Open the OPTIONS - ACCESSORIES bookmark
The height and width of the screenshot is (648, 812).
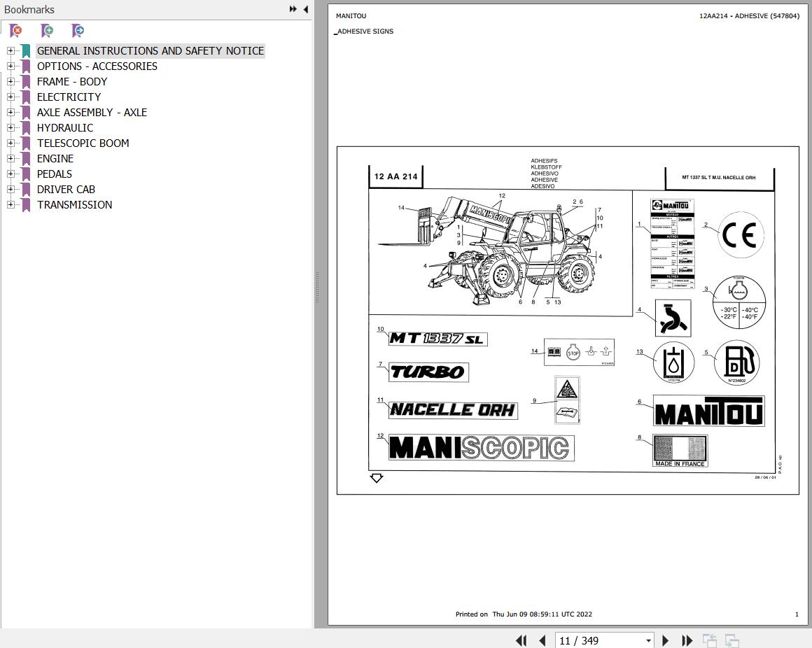pos(97,66)
